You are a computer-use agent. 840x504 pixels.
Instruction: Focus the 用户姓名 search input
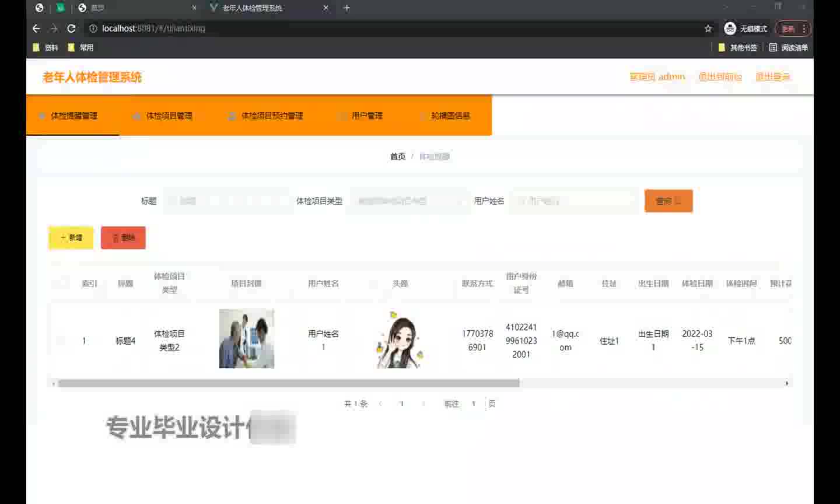coord(573,201)
